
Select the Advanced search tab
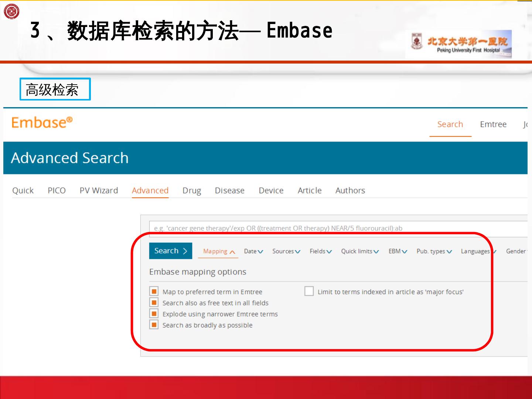tap(150, 190)
